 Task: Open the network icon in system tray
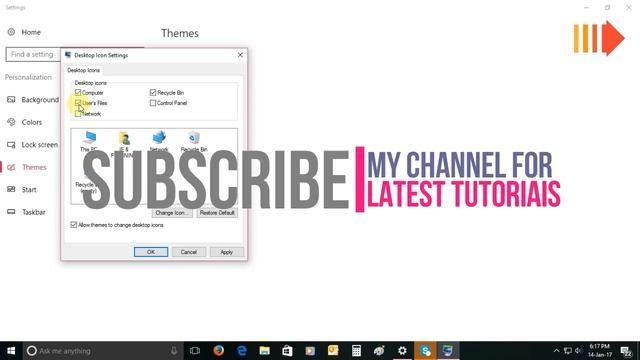coord(568,351)
